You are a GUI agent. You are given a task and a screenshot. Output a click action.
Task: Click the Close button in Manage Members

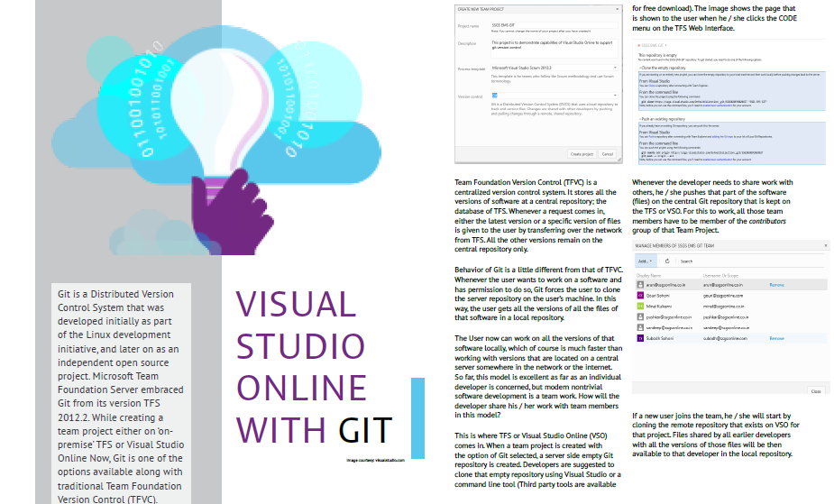coord(816,390)
